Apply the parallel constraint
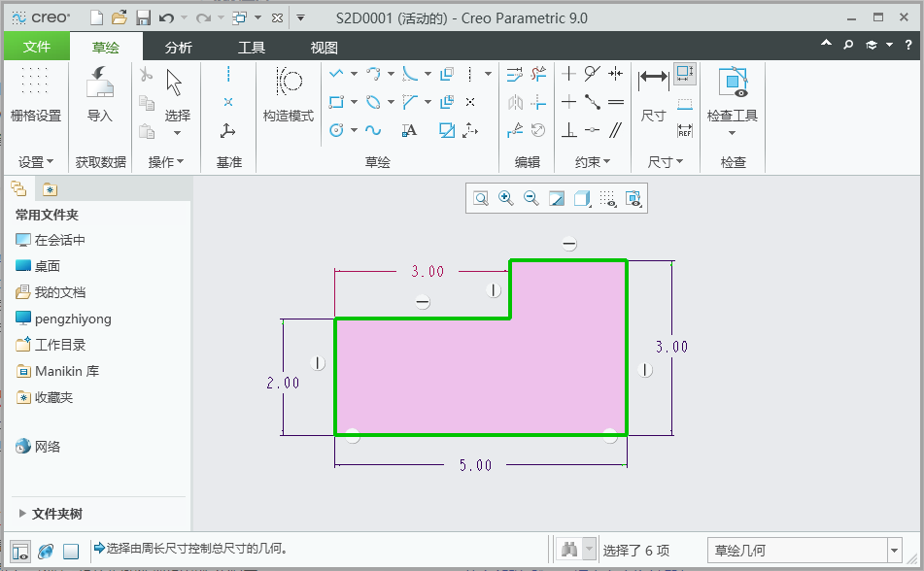This screenshot has height=571, width=924. coord(616,130)
